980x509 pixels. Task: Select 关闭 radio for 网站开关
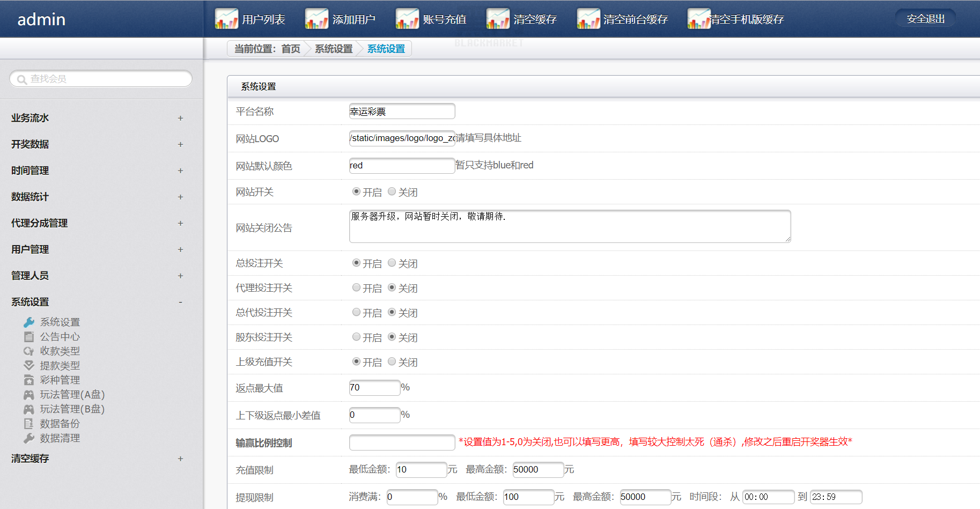(x=392, y=191)
